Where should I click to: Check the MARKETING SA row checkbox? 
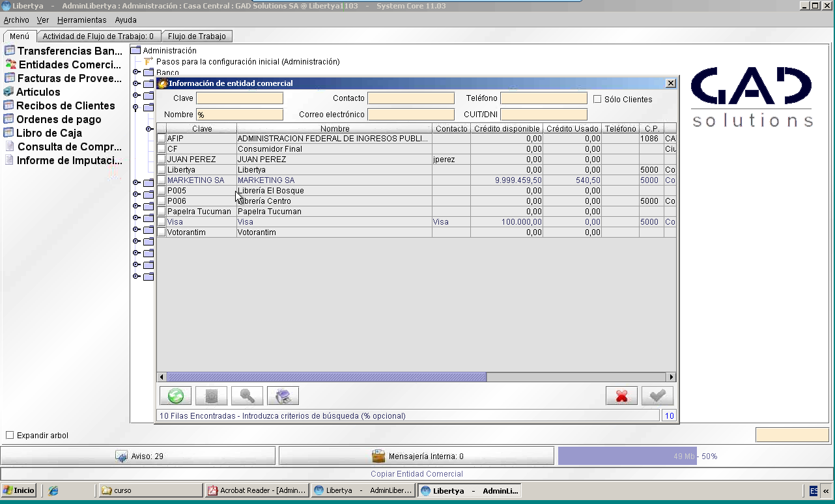click(x=162, y=180)
